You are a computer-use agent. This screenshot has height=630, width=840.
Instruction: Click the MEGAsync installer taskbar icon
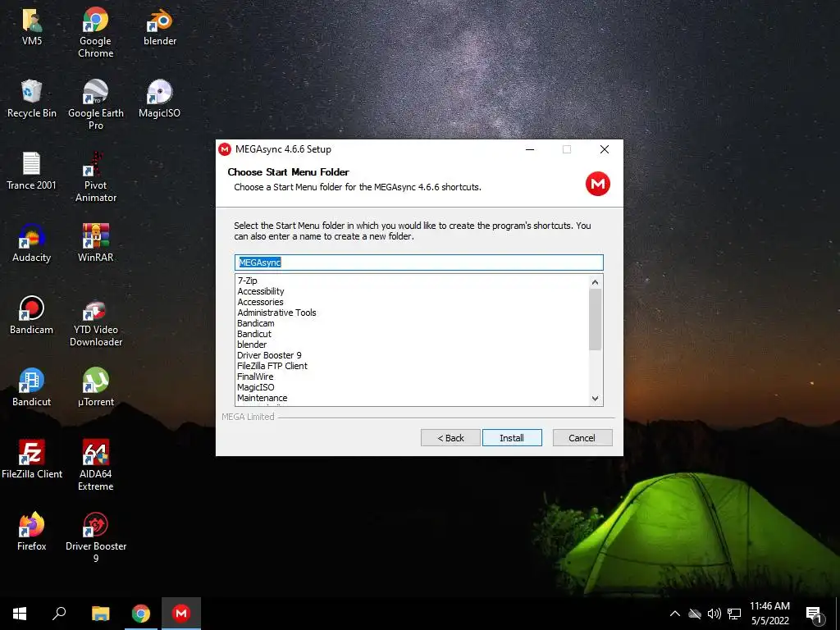(x=181, y=614)
